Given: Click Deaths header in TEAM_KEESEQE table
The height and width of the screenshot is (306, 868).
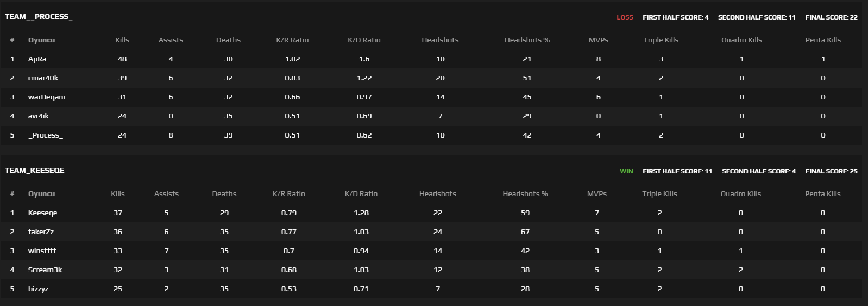Looking at the screenshot, I should pyautogui.click(x=224, y=193).
